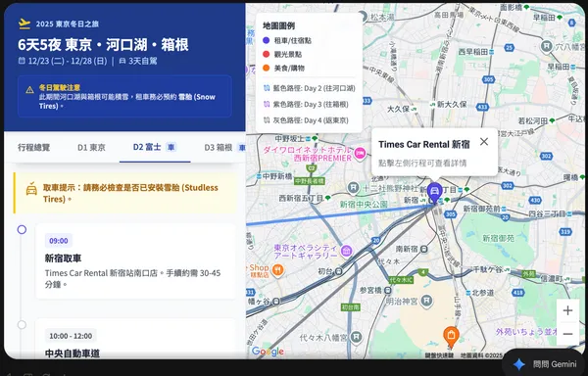Click the 藍色路徑: Day 2 legend entry
The height and width of the screenshot is (376, 588).
[x=309, y=88]
